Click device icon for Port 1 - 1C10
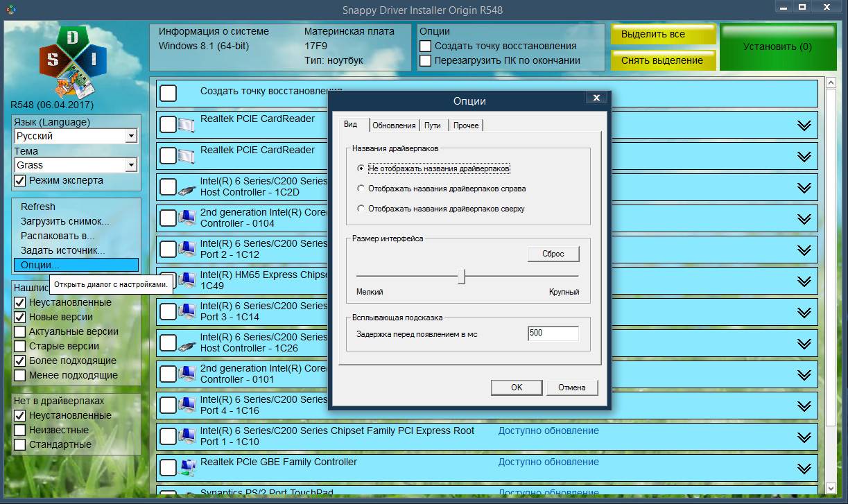848x504 pixels. 187,437
